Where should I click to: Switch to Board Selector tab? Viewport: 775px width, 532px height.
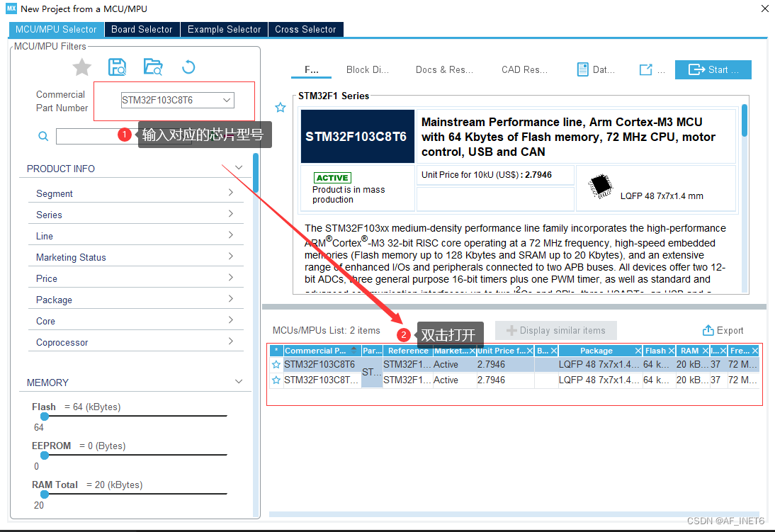pyautogui.click(x=142, y=29)
